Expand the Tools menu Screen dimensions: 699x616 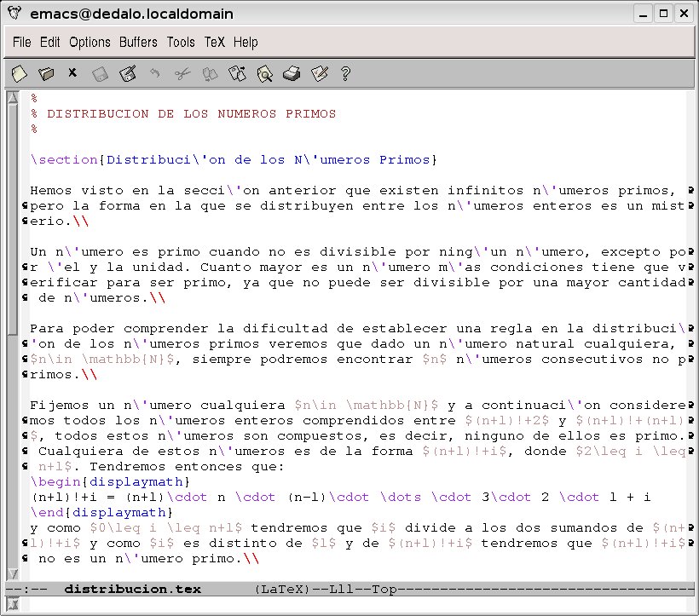[181, 42]
